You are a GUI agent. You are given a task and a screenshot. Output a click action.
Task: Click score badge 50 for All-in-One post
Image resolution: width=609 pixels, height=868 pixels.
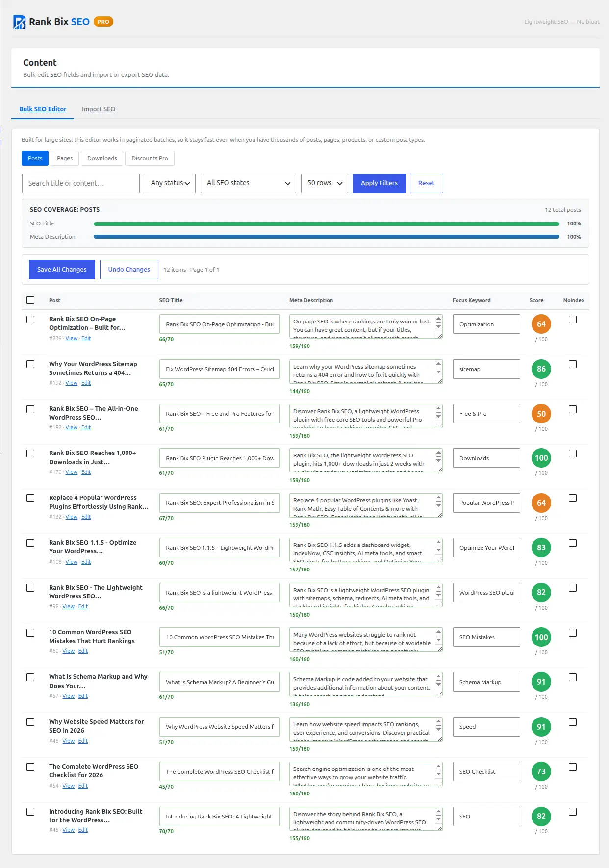coord(541,414)
